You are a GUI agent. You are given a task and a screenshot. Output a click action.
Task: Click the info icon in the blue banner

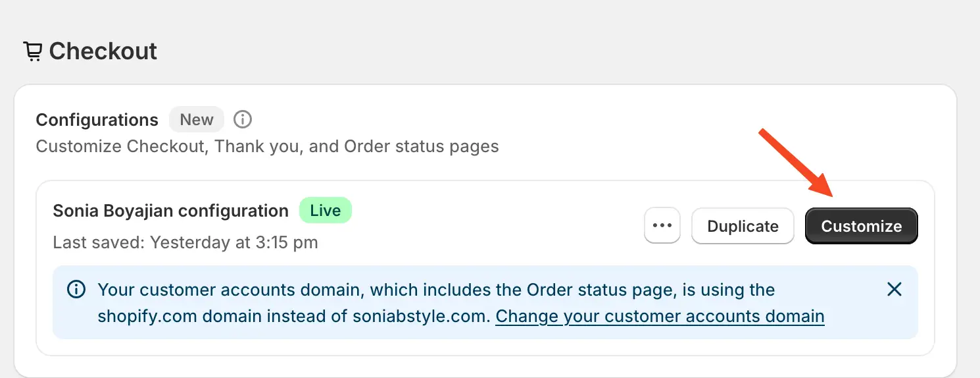[x=76, y=290]
